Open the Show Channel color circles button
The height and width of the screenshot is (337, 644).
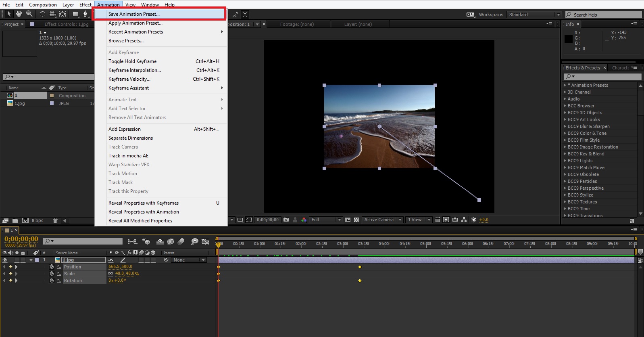[x=304, y=220]
